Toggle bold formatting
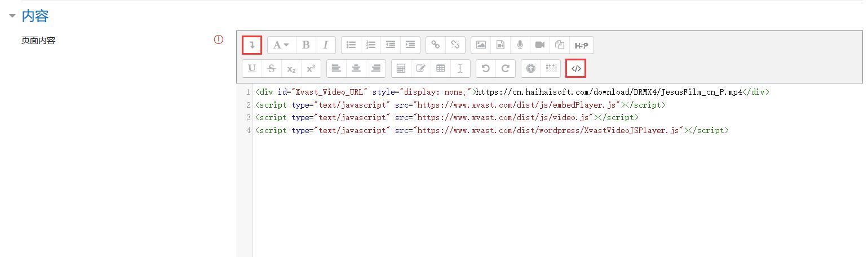 click(305, 45)
